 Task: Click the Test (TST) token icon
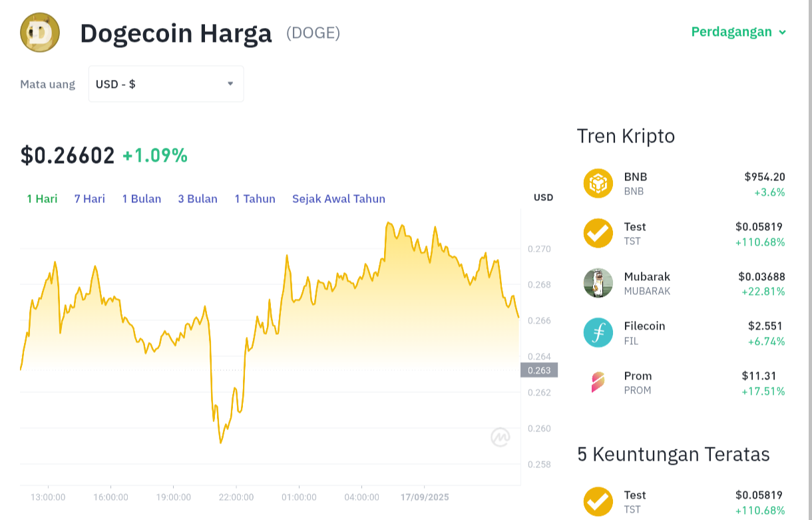[597, 233]
